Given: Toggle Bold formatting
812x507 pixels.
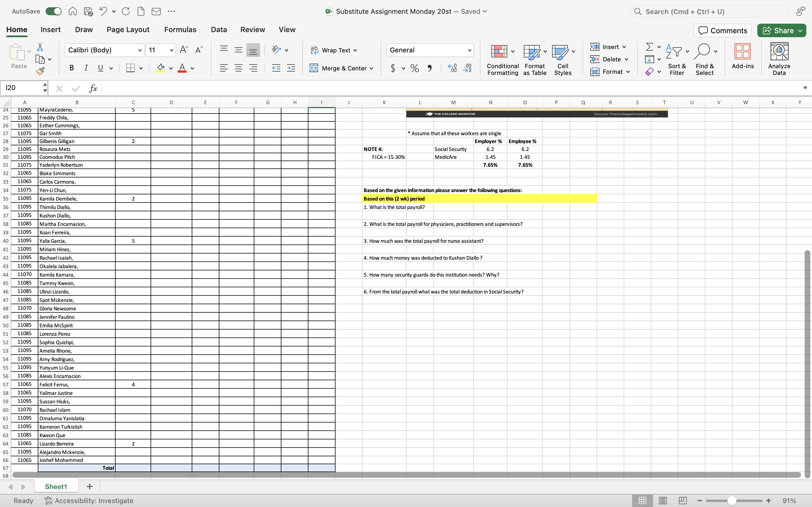Looking at the screenshot, I should coord(71,68).
